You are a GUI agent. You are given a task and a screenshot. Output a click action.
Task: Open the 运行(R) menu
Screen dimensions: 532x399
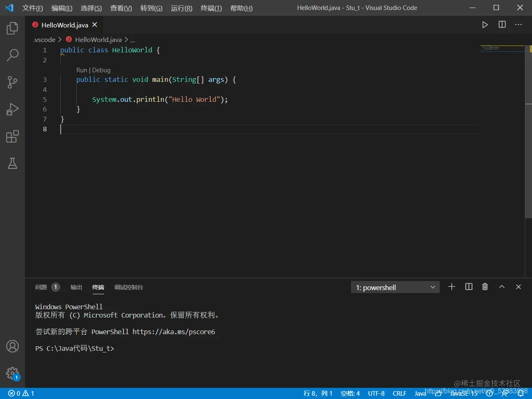(x=182, y=8)
